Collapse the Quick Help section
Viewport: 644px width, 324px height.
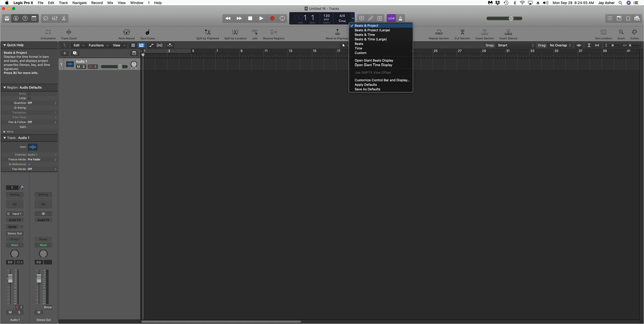pos(5,45)
